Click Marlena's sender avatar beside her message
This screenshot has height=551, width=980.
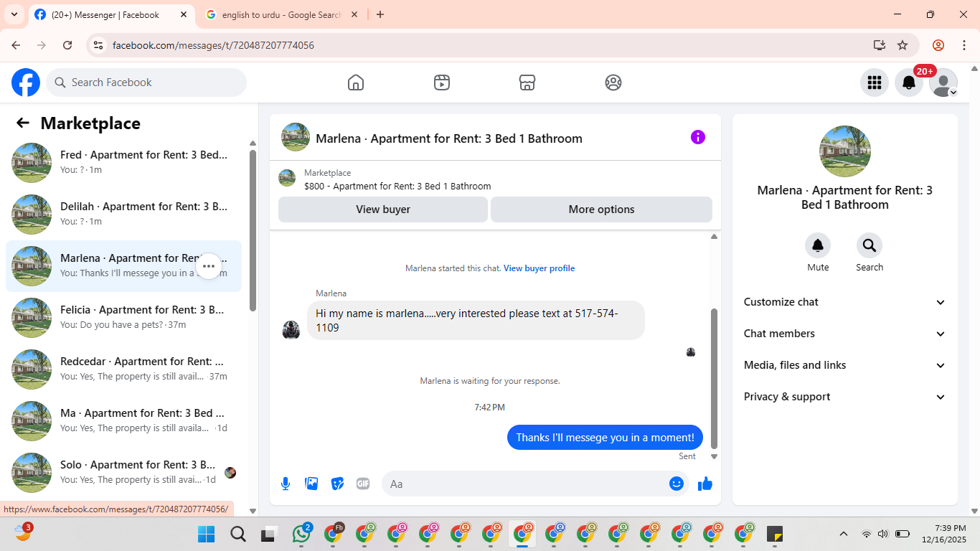coord(291,330)
